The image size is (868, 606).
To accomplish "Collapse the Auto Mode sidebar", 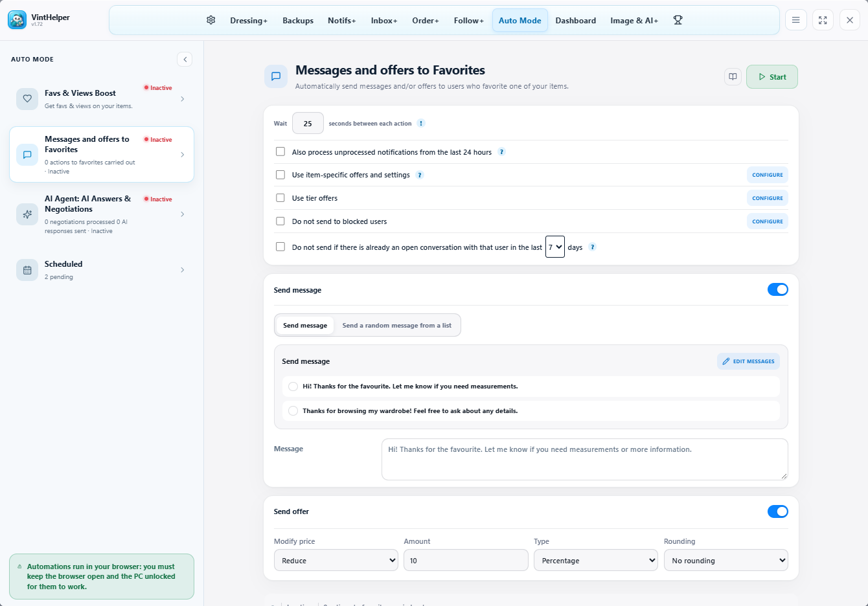I will [185, 59].
